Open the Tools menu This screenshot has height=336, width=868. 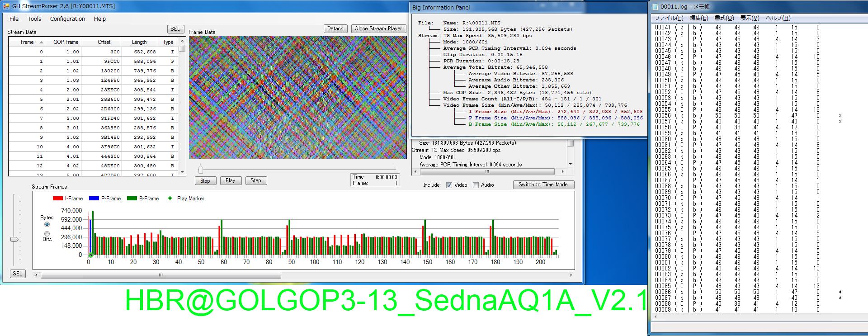(34, 19)
